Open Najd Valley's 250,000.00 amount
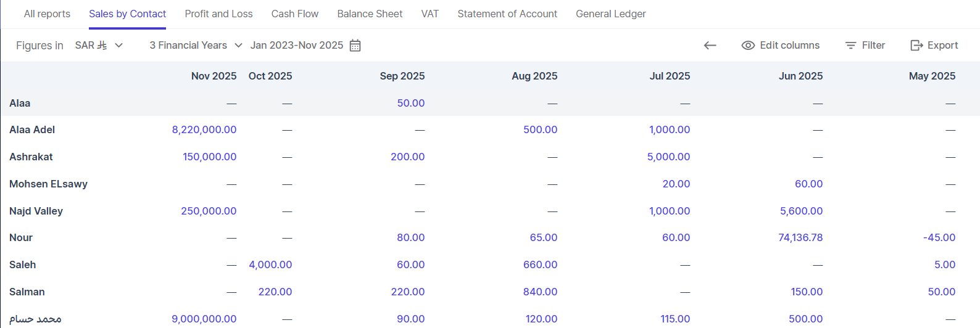The image size is (980, 328). coord(209,211)
